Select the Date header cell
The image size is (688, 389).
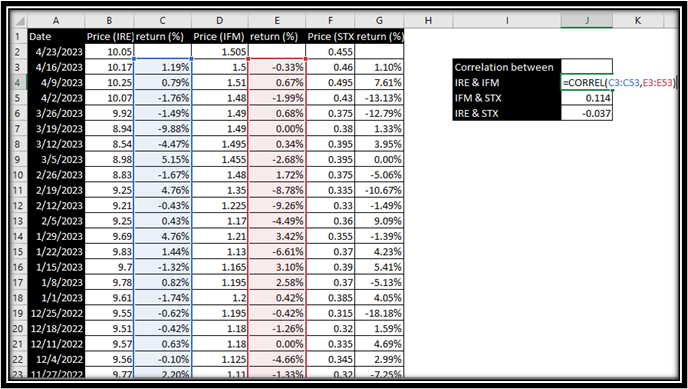(x=56, y=37)
